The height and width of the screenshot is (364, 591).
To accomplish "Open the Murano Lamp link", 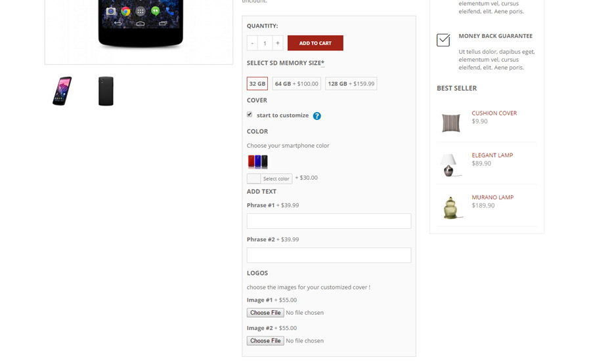I will [492, 197].
